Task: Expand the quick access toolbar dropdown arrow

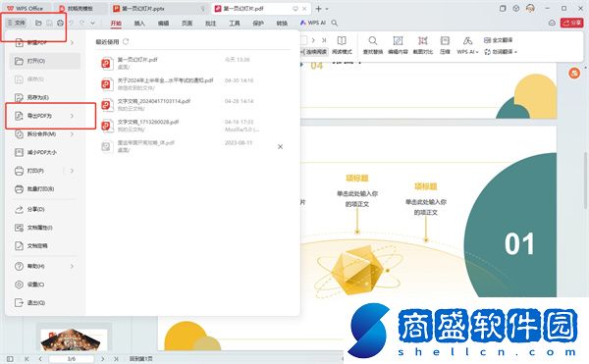Action: 92,23
